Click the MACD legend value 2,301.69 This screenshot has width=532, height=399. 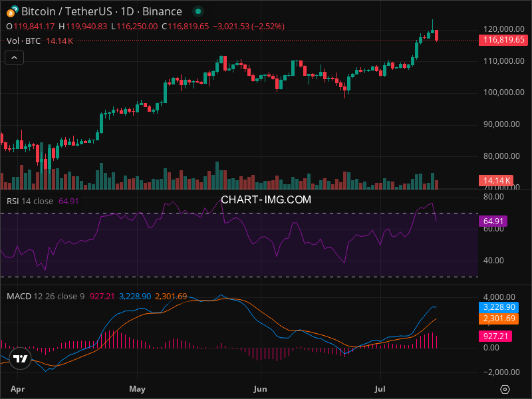171,296
